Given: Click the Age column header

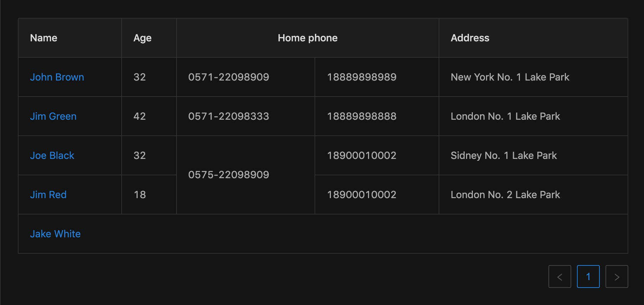Looking at the screenshot, I should 142,38.
